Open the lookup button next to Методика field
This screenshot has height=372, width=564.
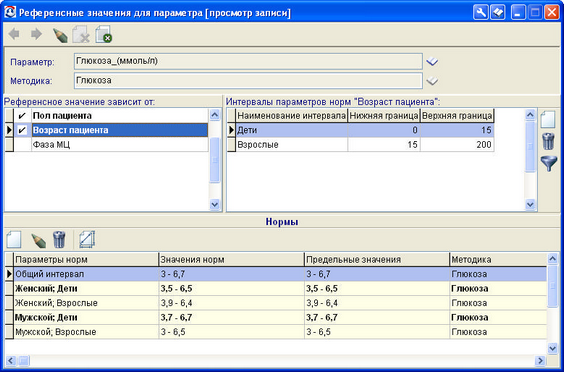click(x=432, y=81)
